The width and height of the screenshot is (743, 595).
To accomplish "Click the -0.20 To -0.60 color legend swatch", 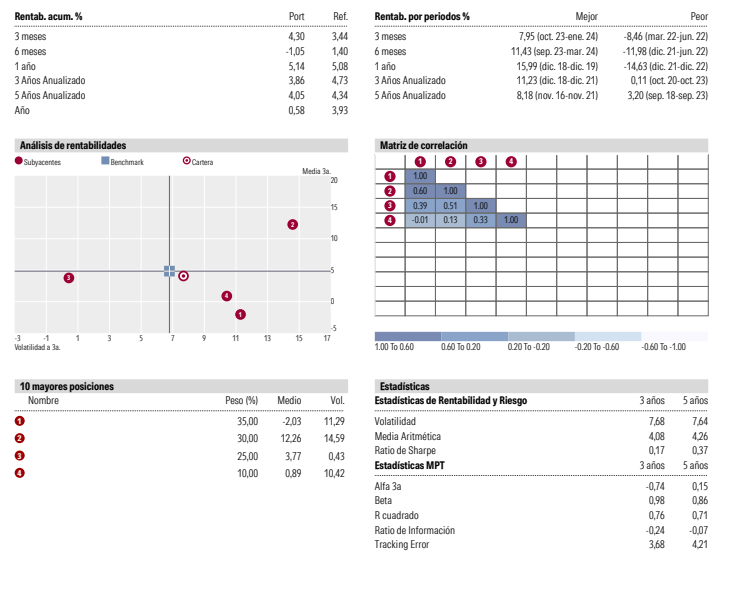I will coord(608,336).
